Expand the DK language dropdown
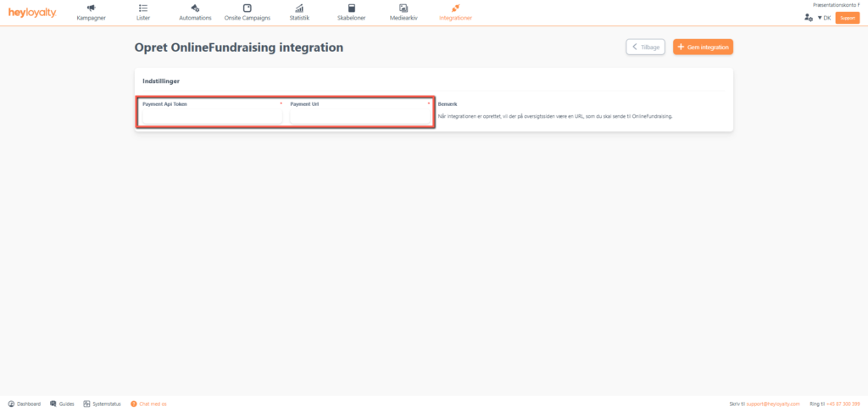 (x=823, y=18)
